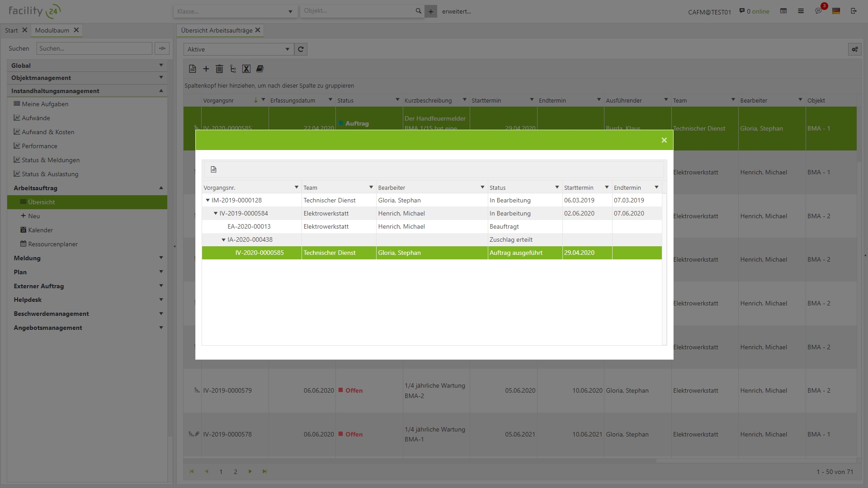This screenshot has height=488, width=868.
Task: Expand the Meldung section in the sidebar
Action: (161, 258)
